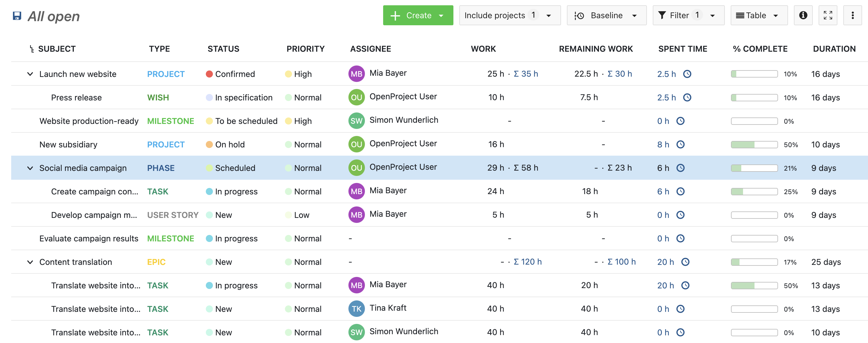Image resolution: width=868 pixels, height=343 pixels.
Task: Toggle hierarchy mode icon beside SUBJECT
Action: pyautogui.click(x=32, y=49)
